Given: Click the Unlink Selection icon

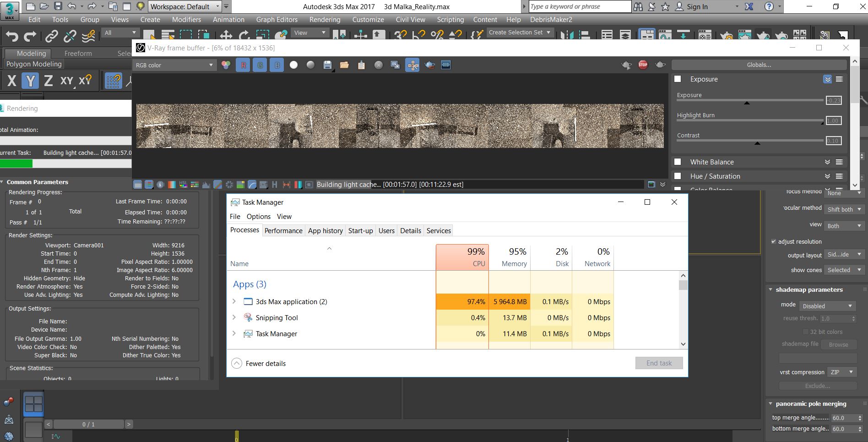Looking at the screenshot, I should (70, 36).
